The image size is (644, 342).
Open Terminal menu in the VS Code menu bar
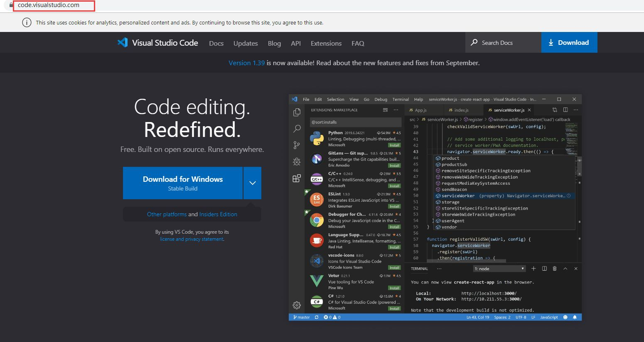401,99
